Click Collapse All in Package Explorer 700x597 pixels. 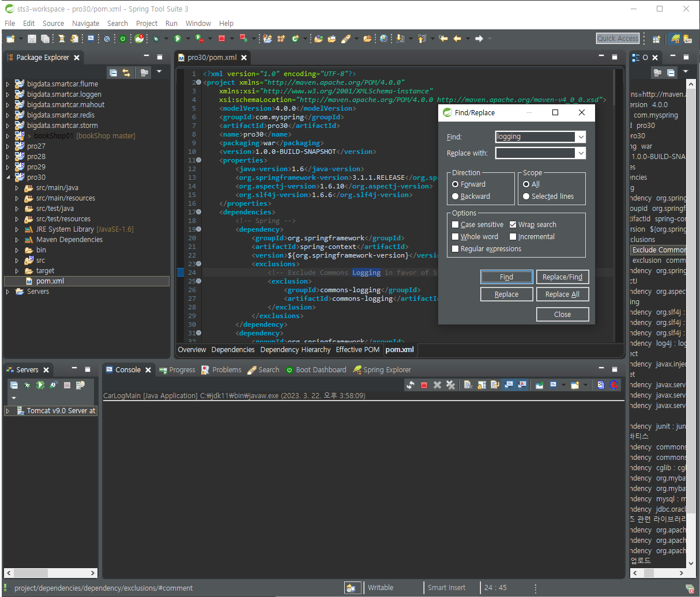coord(113,73)
